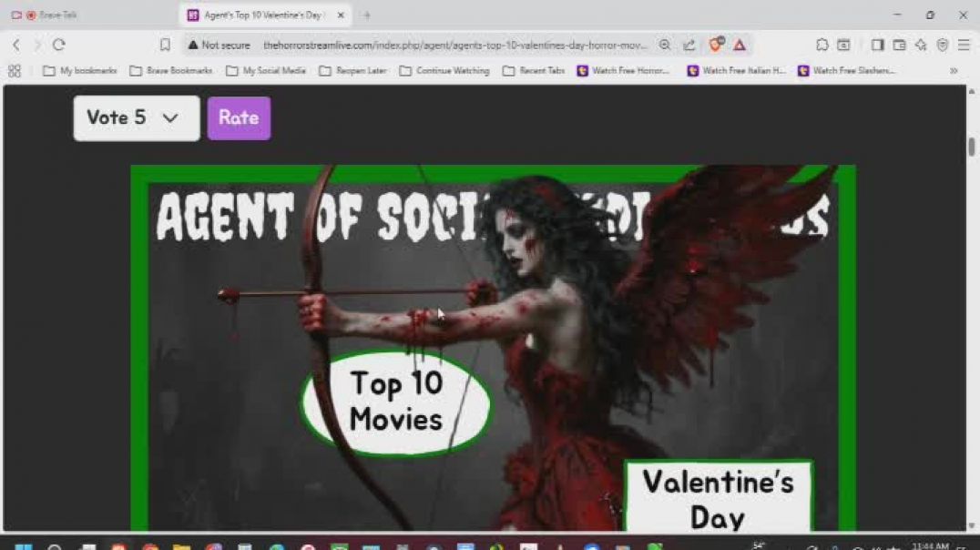Screen dimensions: 980x550
Task: Click the Brave Rewards triangle icon
Action: pos(740,45)
